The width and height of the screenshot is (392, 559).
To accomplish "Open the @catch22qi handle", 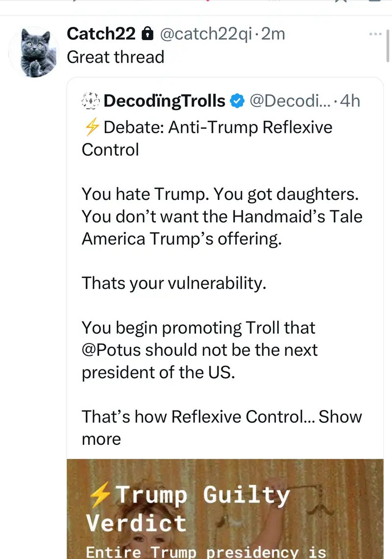I will [x=206, y=34].
